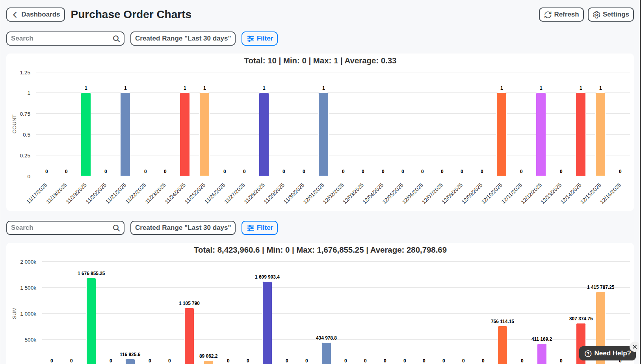641x364 pixels.
Task: Open the Created Range filter above the SUM chart
Action: pos(183,228)
